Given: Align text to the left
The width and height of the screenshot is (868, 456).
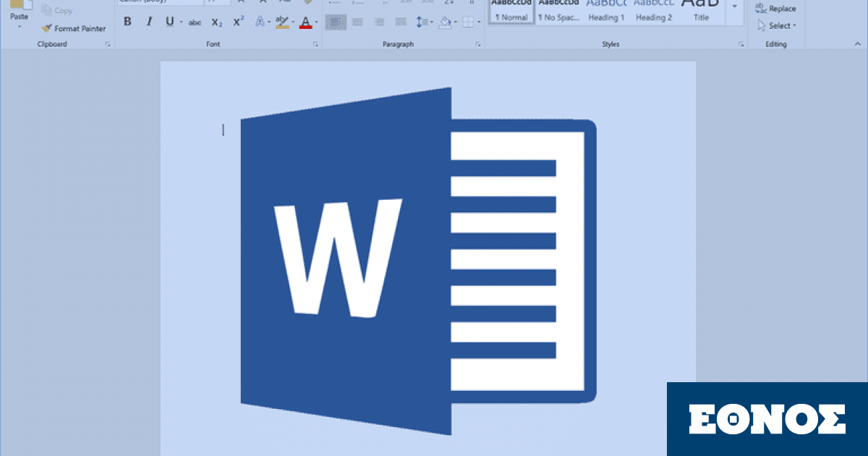Looking at the screenshot, I should (335, 22).
